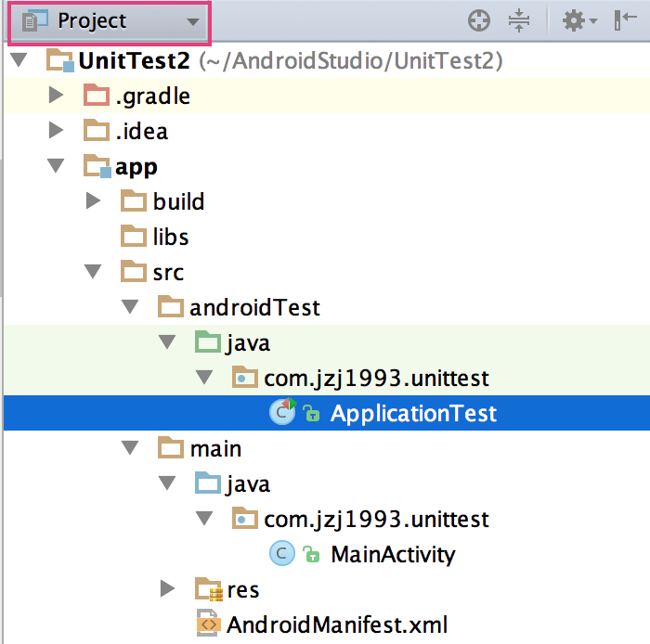This screenshot has width=650, height=644.
Task: Select the build folder row
Action: click(x=327, y=201)
